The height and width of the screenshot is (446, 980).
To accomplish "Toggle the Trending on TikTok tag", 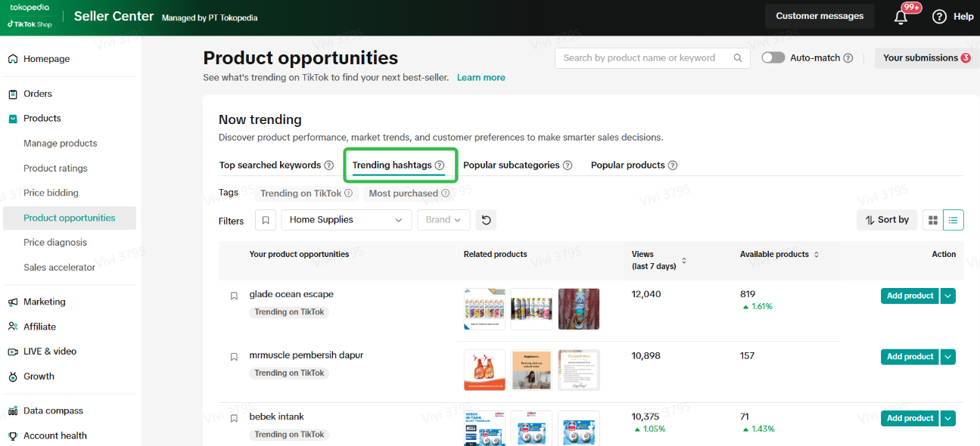I will tap(301, 194).
